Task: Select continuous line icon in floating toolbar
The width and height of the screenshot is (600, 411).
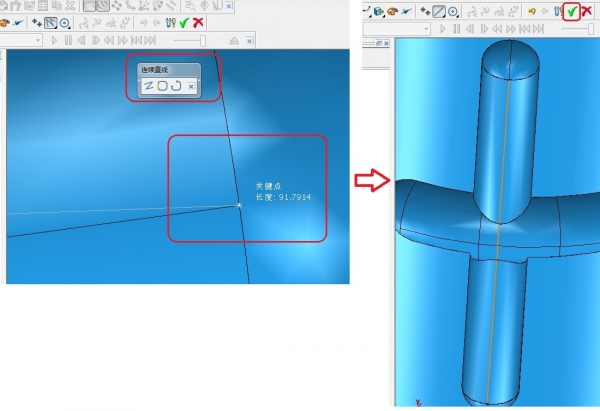Action: coord(148,86)
